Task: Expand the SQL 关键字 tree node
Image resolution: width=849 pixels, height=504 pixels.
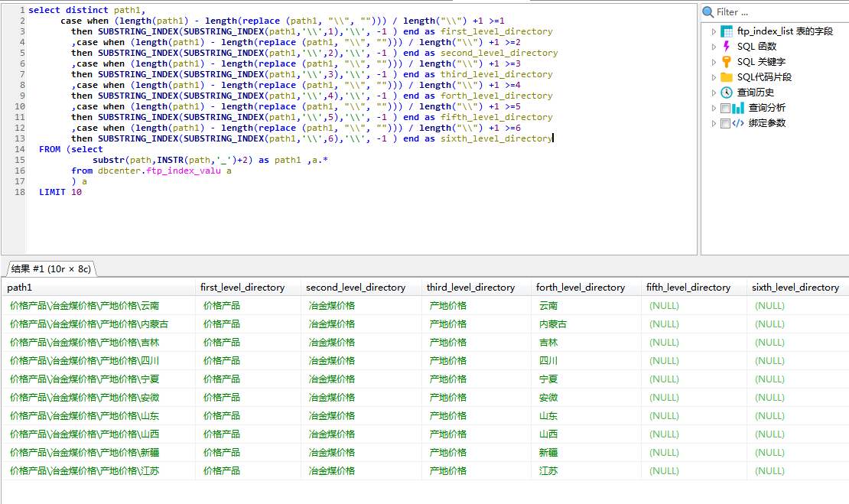Action: coord(714,62)
